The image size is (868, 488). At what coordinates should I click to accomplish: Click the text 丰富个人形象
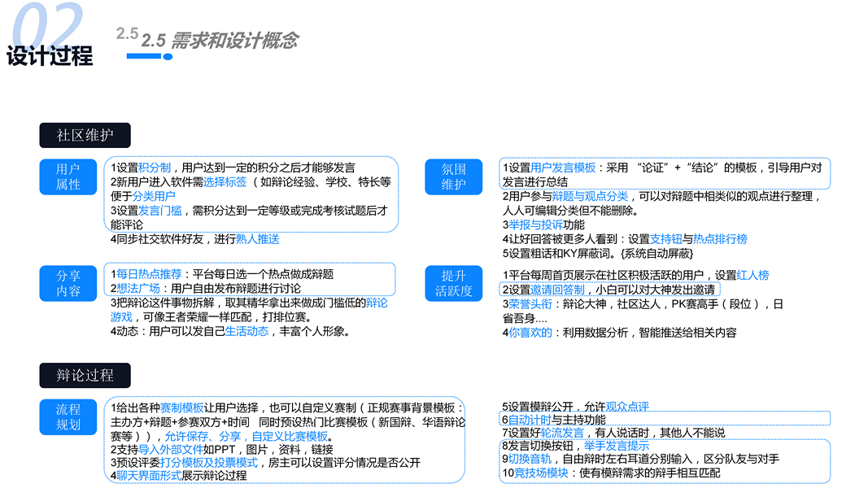coord(312,331)
